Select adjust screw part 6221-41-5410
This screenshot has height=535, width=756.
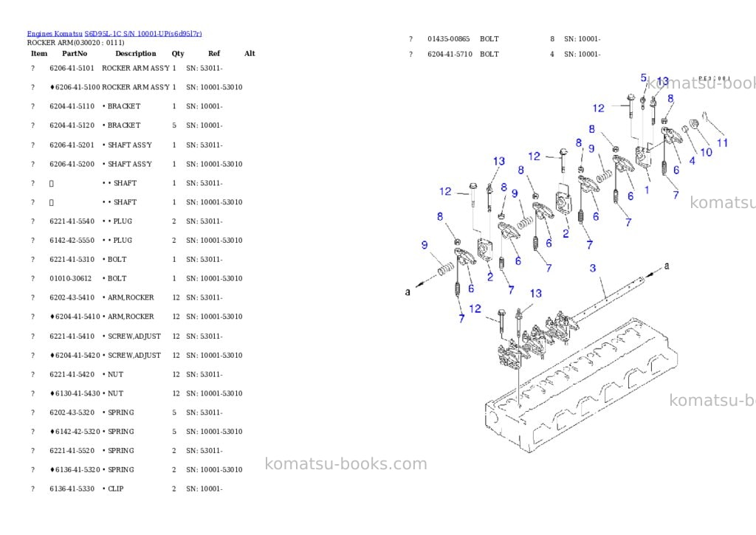point(72,336)
